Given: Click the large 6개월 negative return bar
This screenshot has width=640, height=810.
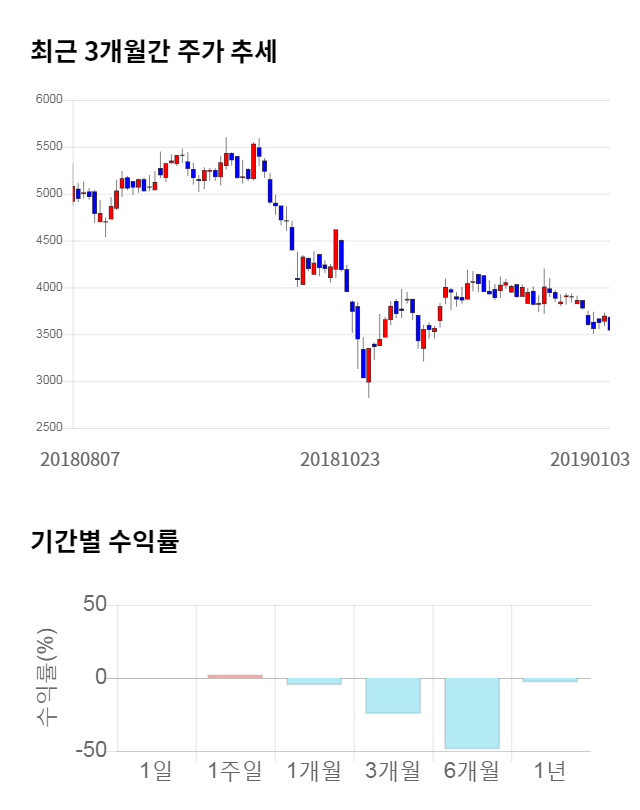Looking at the screenshot, I should click(x=472, y=713).
